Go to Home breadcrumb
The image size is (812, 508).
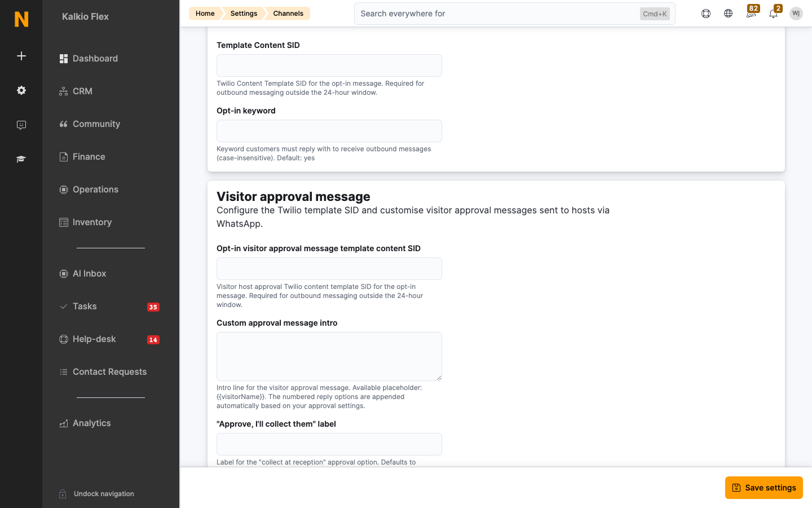tap(205, 14)
